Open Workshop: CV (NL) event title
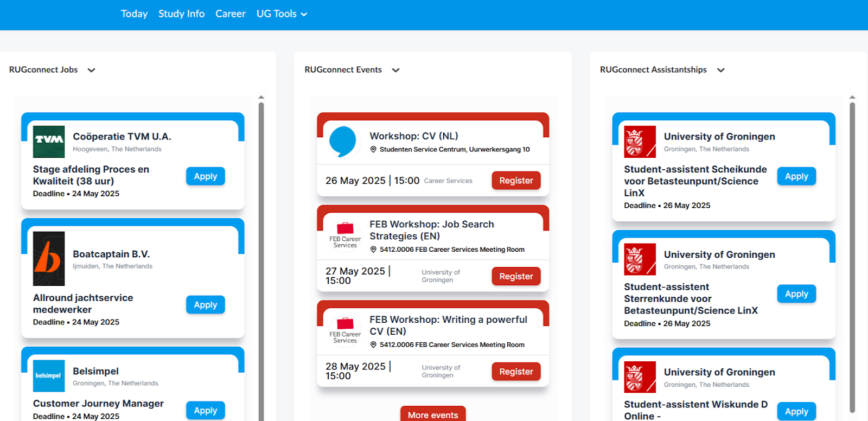Viewport: 868px width, 421px height. (414, 136)
